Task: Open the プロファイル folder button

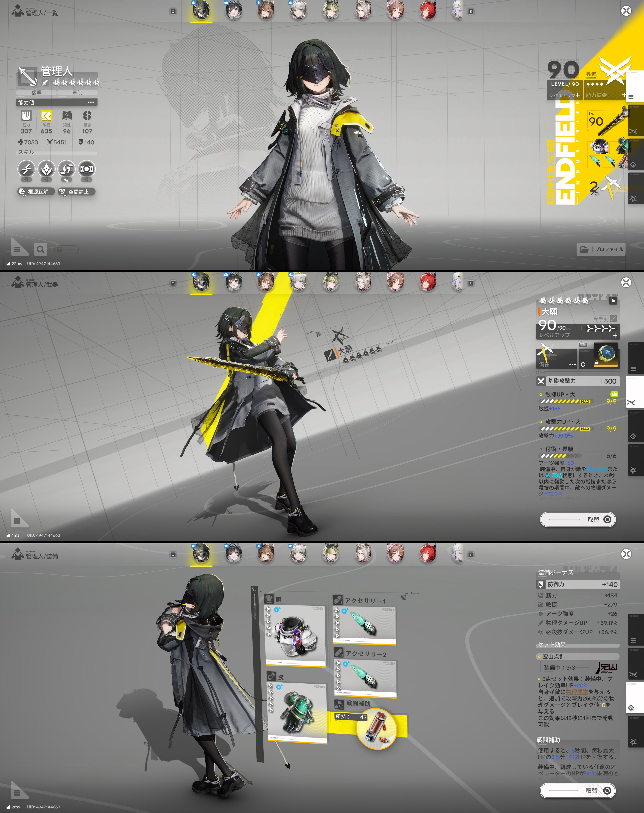Action: pyautogui.click(x=601, y=249)
